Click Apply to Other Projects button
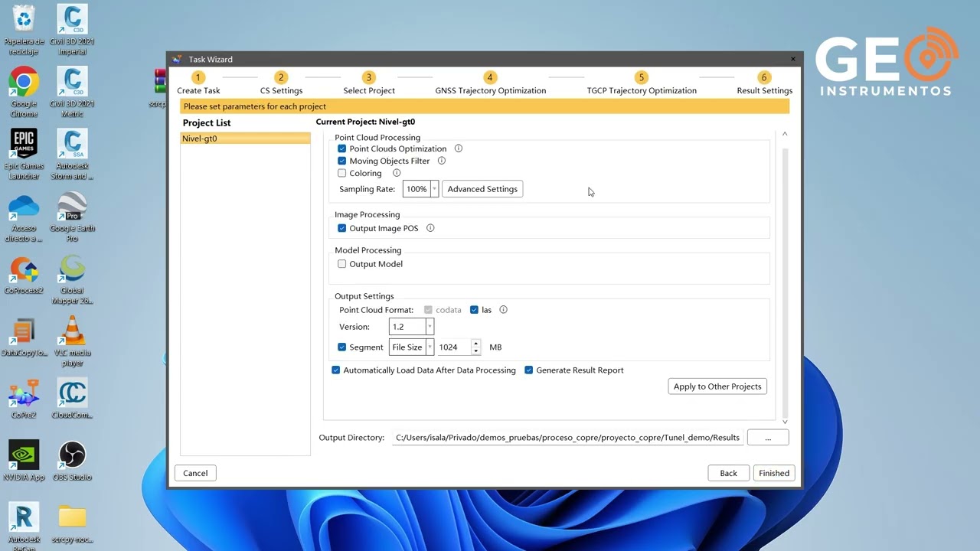Viewport: 980px width, 551px height. [x=717, y=386]
